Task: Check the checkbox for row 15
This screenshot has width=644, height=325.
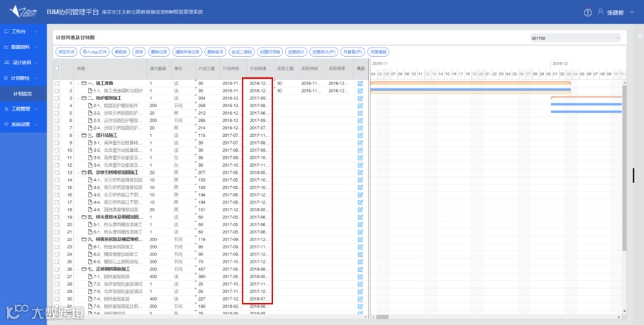Action: click(57, 187)
